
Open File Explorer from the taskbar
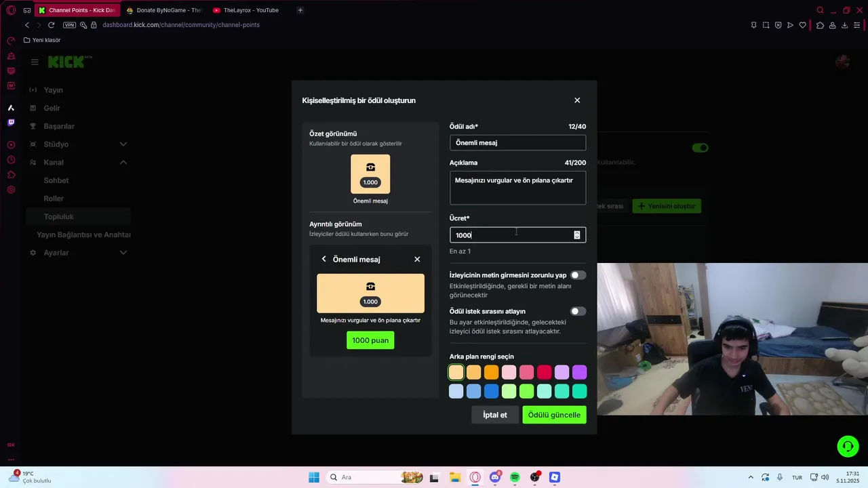point(454,477)
